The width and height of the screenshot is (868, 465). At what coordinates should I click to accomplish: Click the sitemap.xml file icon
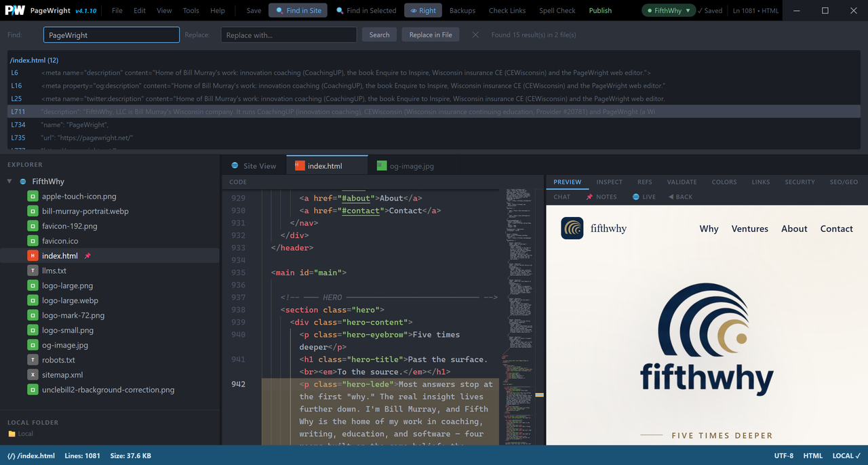(33, 375)
